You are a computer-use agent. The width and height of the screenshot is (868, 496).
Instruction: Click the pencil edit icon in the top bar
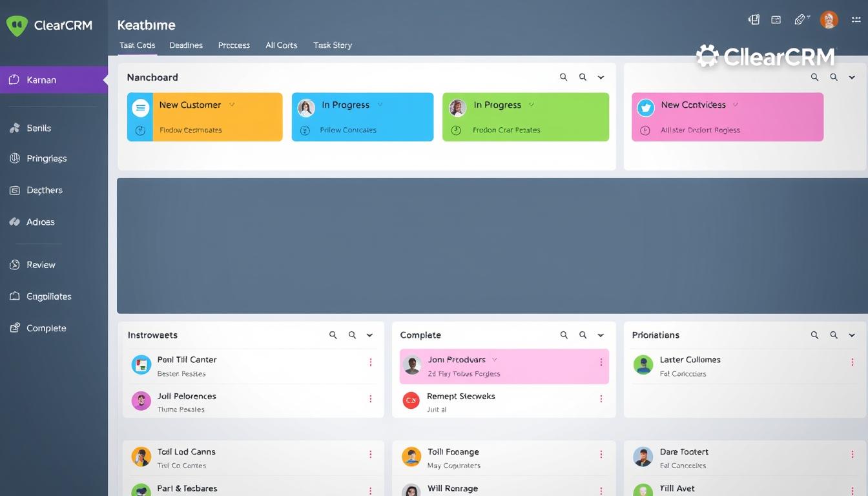[x=800, y=19]
